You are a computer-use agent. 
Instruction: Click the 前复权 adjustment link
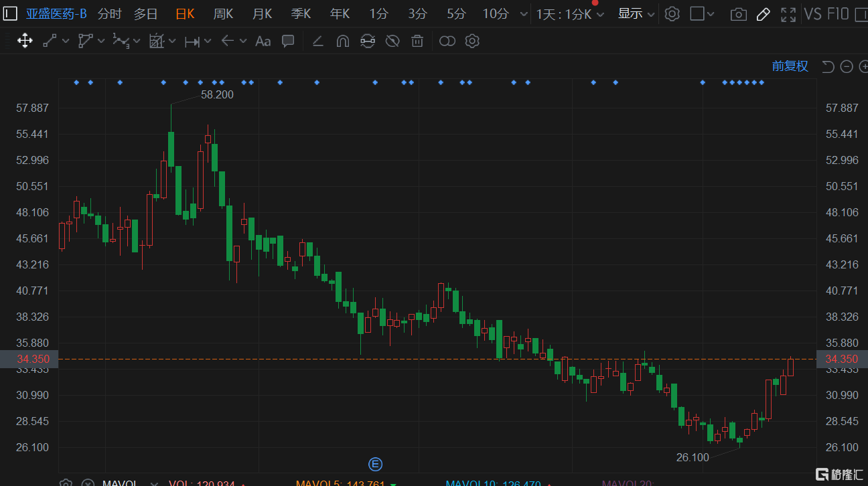(x=790, y=66)
